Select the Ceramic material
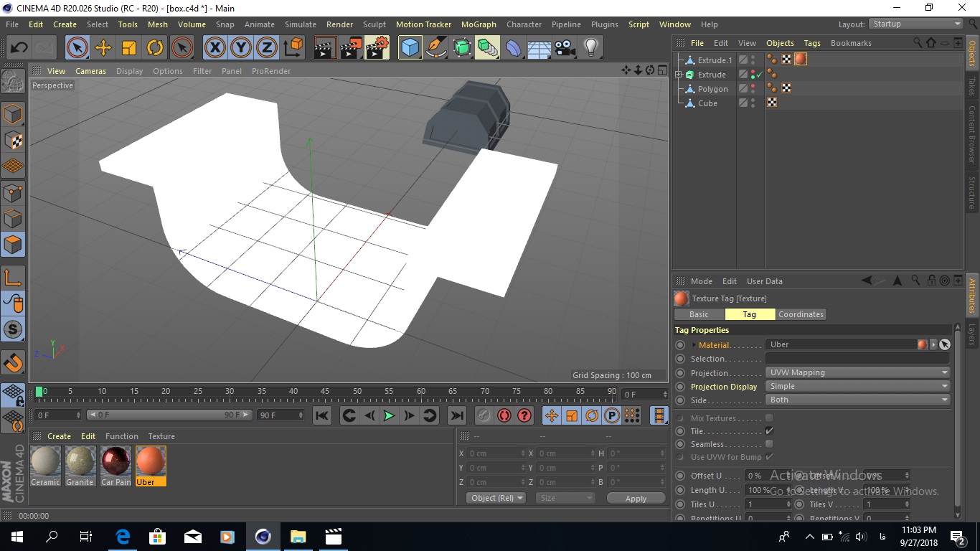Image resolution: width=980 pixels, height=551 pixels. pos(46,466)
